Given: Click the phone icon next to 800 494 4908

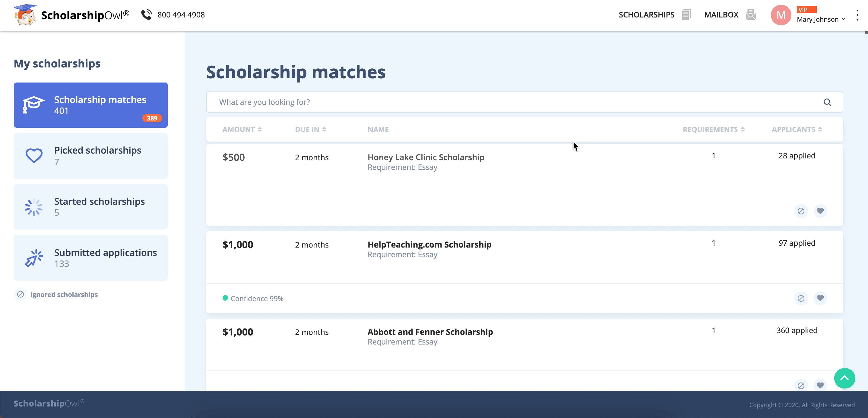Looking at the screenshot, I should point(147,14).
